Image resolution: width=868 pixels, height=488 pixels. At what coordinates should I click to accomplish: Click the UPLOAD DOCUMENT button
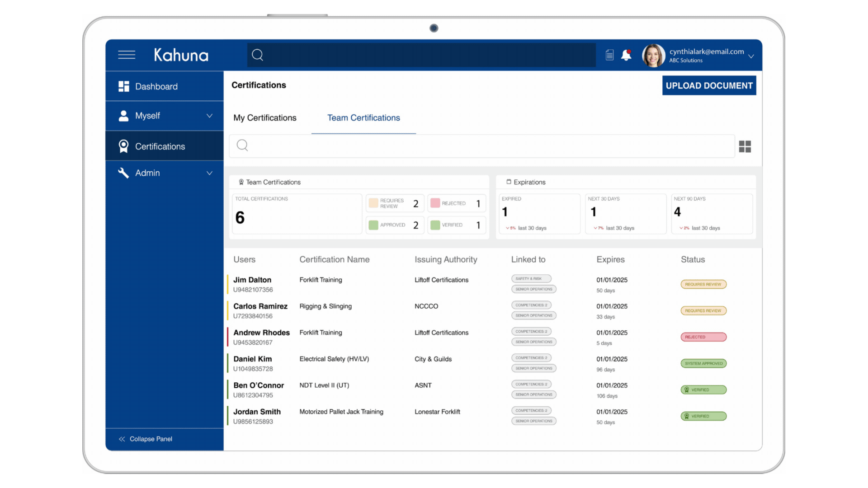709,85
